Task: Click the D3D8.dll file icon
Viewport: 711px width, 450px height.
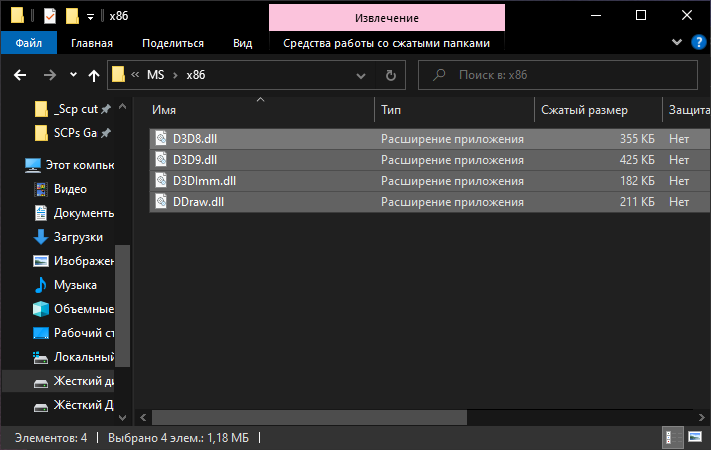Action: [162, 139]
